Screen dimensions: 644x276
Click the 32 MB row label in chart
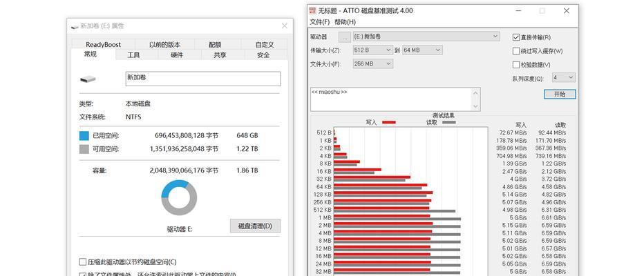(324, 271)
